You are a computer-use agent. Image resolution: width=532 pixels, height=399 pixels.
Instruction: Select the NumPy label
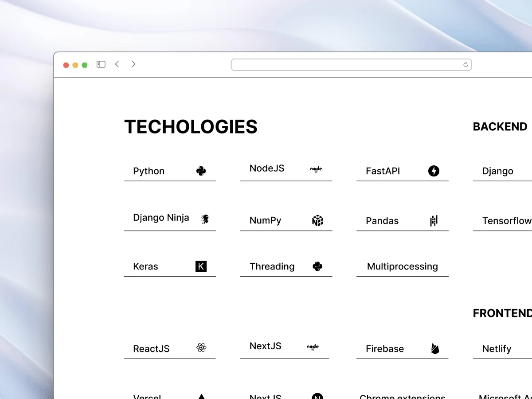click(265, 221)
